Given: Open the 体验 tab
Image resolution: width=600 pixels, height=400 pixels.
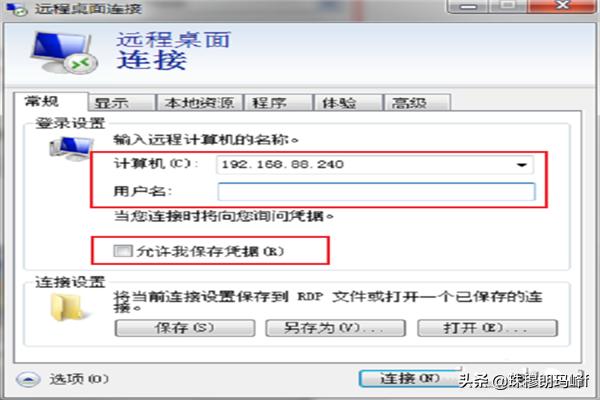Looking at the screenshot, I should tap(348, 103).
